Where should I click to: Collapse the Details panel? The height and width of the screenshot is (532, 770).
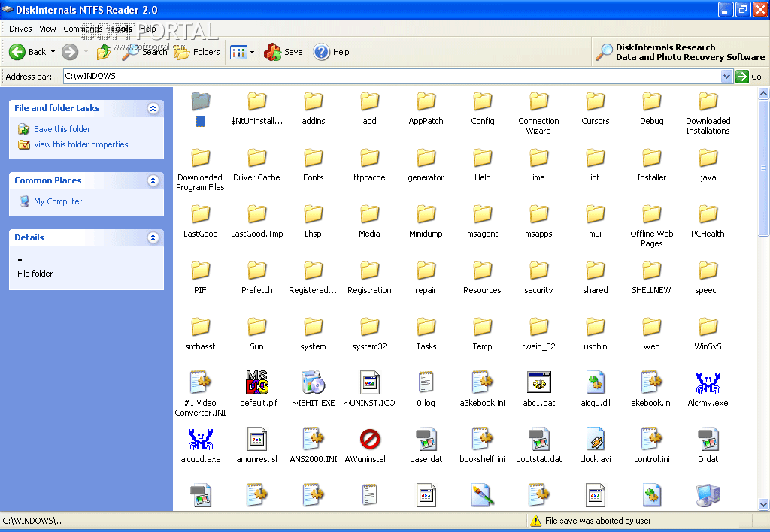click(153, 237)
